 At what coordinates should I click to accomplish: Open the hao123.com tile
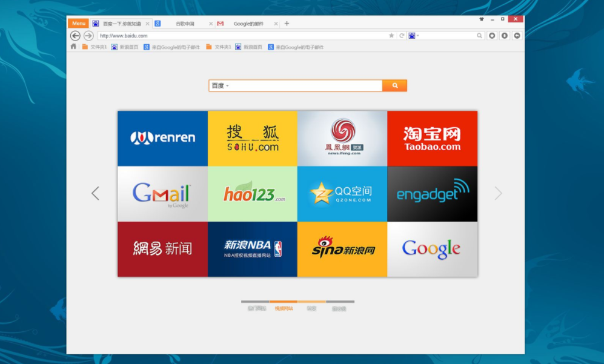point(252,194)
